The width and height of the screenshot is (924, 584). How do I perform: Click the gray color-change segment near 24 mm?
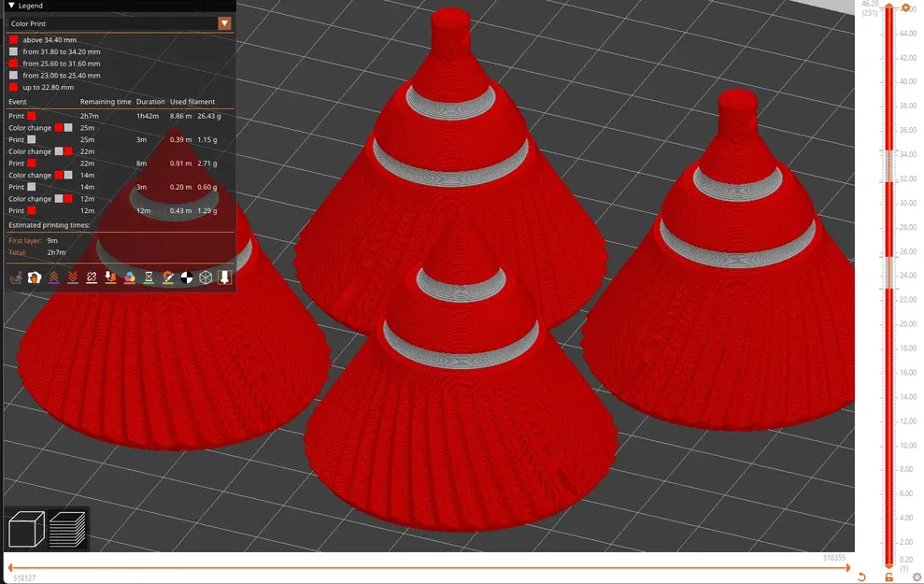889,272
